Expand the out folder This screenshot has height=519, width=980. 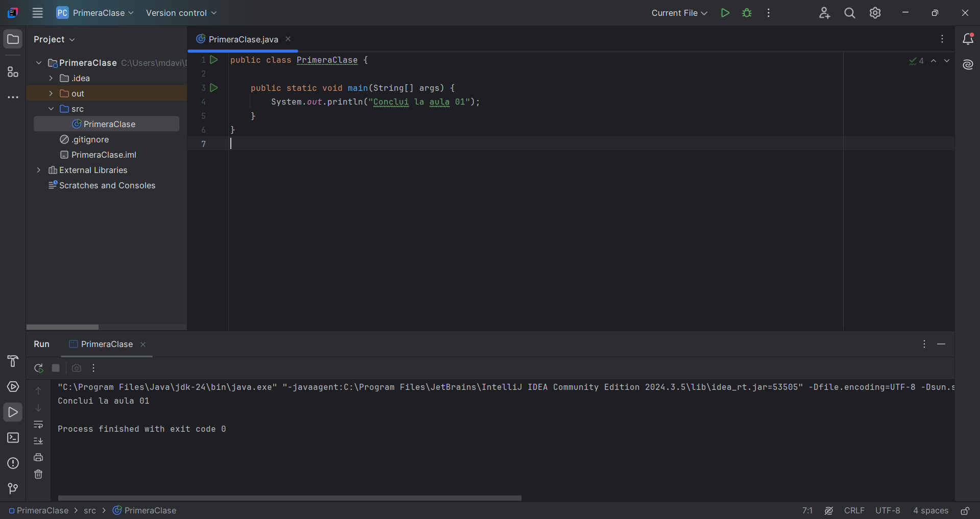click(x=51, y=93)
